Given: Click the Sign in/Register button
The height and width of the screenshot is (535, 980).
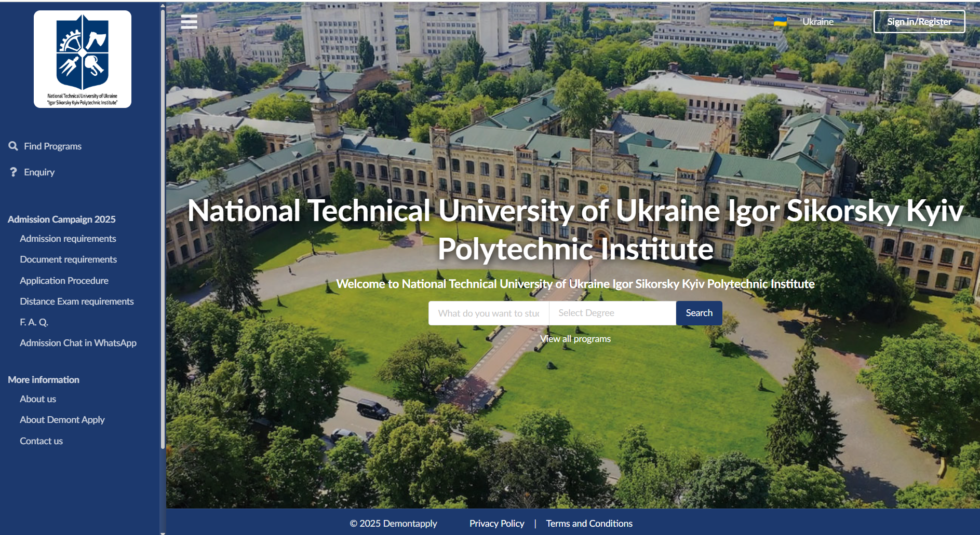Looking at the screenshot, I should pyautogui.click(x=919, y=22).
